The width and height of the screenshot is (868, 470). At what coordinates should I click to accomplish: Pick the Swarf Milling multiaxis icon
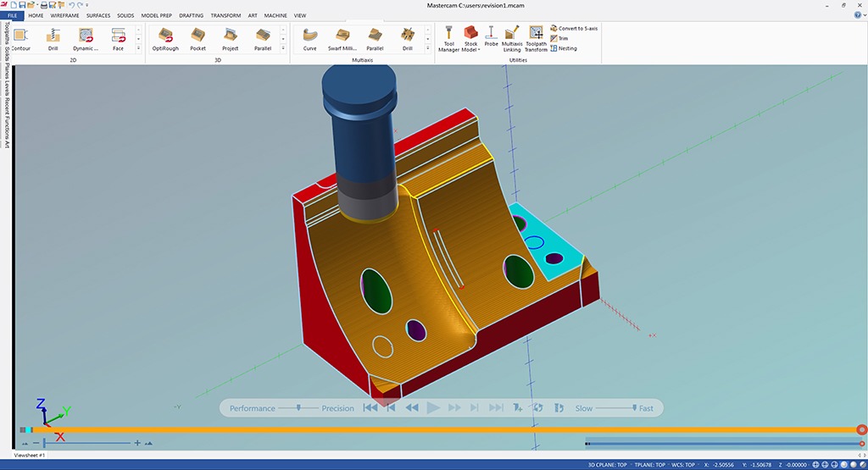[342, 37]
